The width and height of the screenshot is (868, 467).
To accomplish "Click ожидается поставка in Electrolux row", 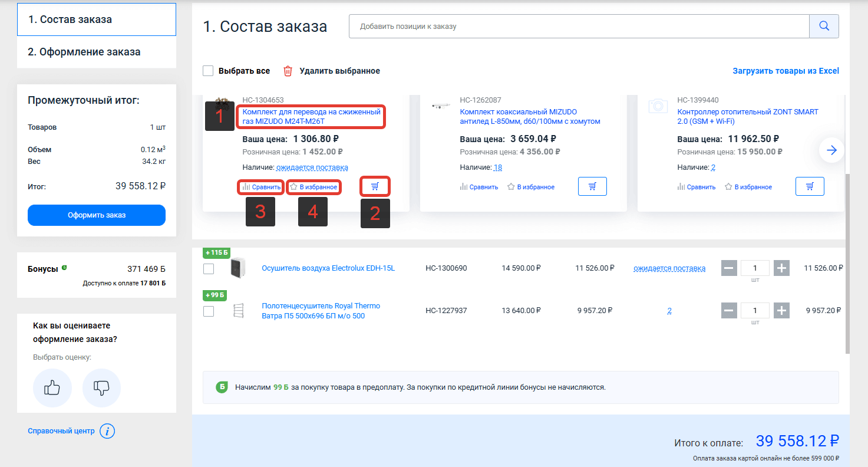I will coord(669,268).
